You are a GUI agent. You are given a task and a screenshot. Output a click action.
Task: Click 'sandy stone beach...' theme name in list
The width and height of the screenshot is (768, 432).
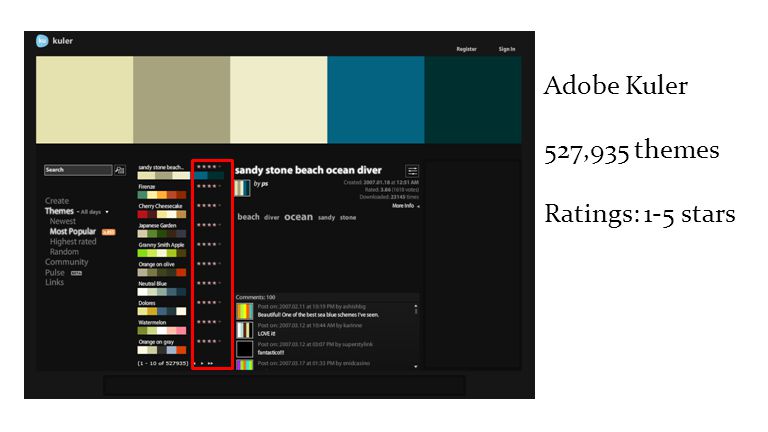161,168
